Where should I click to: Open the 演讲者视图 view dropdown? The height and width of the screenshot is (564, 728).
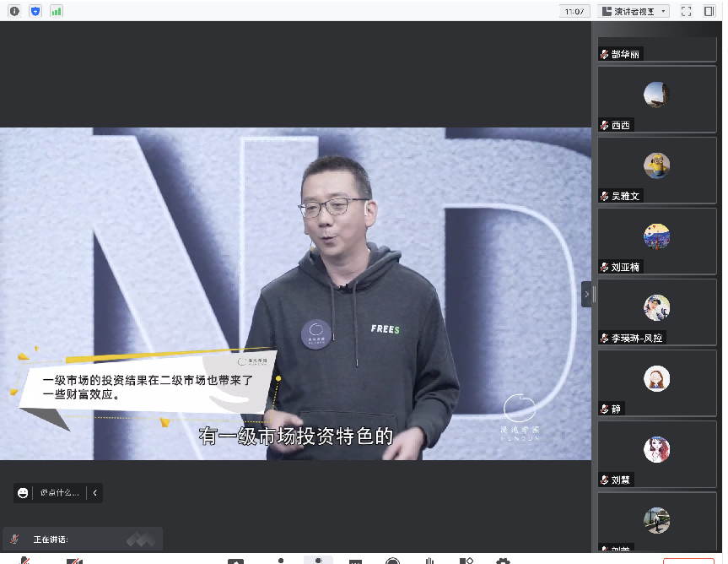634,11
